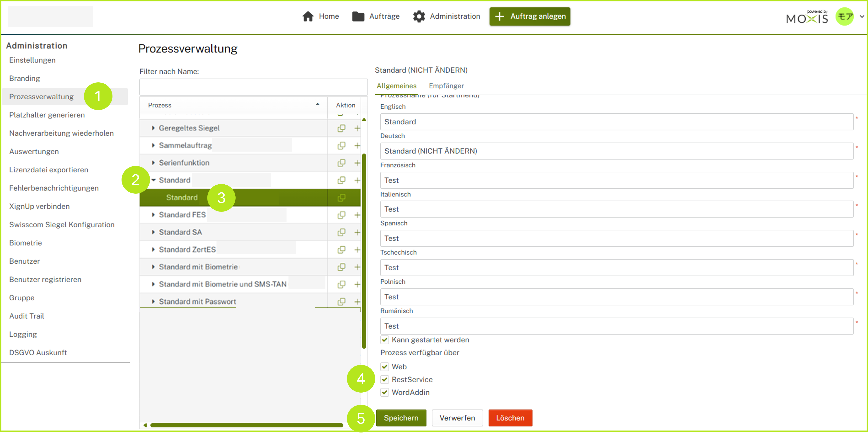Open the user profile dropdown arrow
Viewport: 868px width, 438px height.
[x=862, y=16]
